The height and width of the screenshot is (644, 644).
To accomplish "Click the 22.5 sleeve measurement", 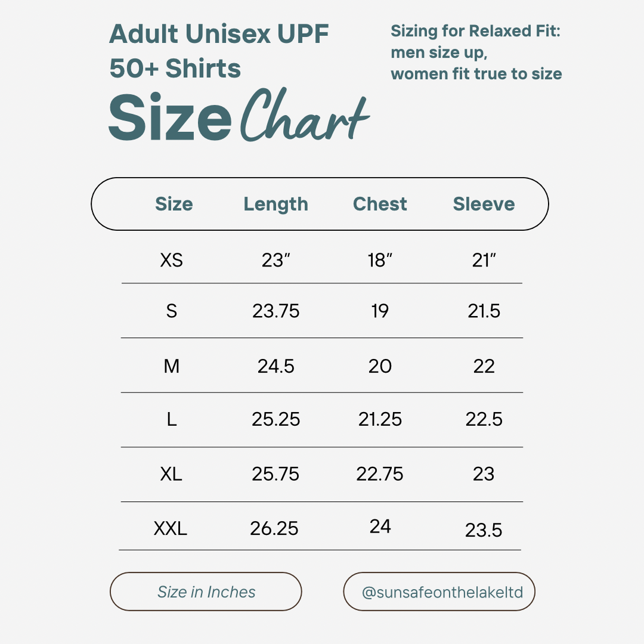I will [484, 419].
